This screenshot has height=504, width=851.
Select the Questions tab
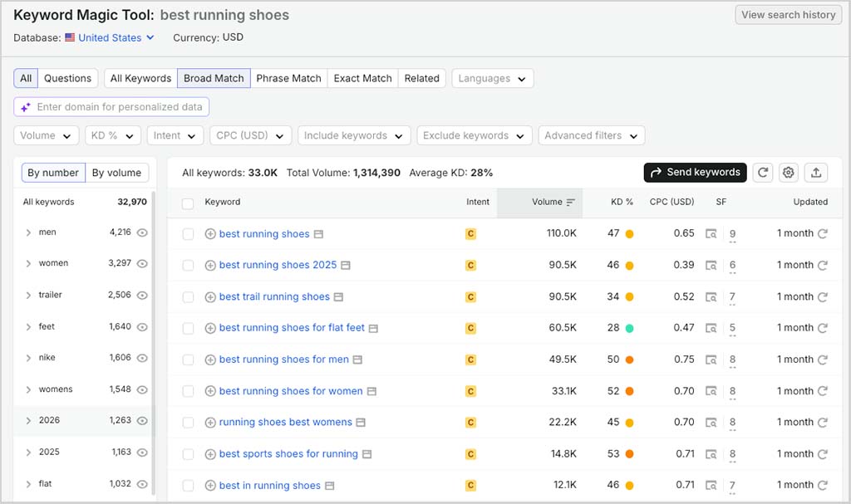(x=68, y=79)
